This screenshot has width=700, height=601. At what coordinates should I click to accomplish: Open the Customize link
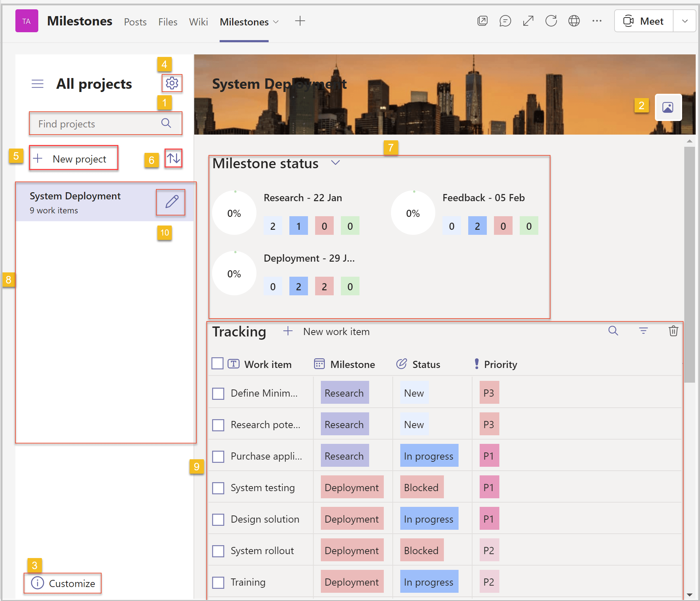click(x=63, y=583)
